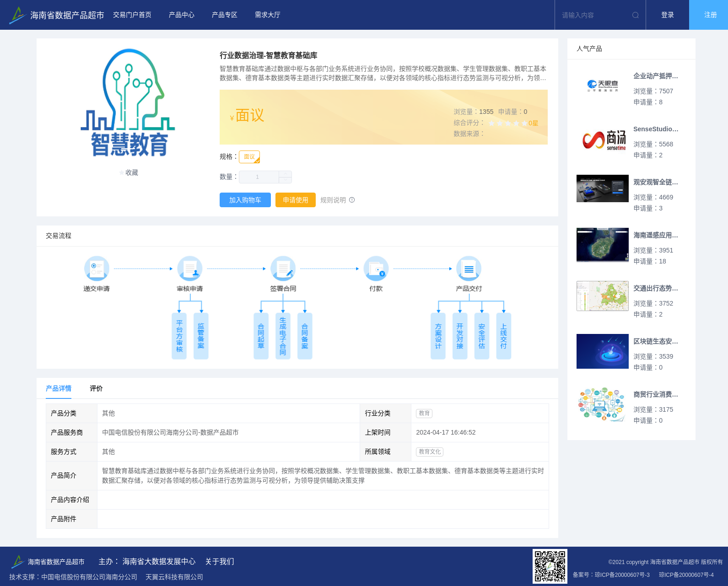Click the 付款 step icon
Screen dimensions: 728x586
[x=376, y=269]
